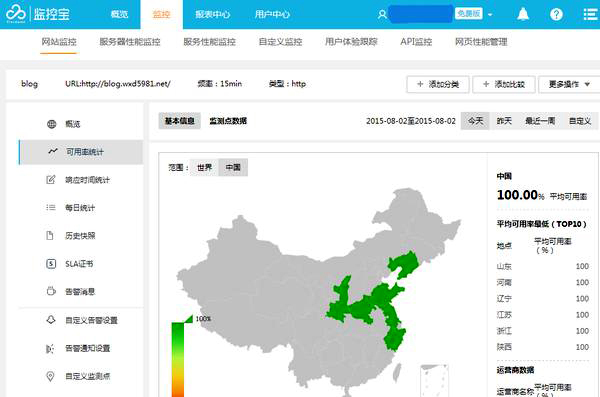Click the 添加分类 button
The image size is (600, 397).
click(x=438, y=84)
